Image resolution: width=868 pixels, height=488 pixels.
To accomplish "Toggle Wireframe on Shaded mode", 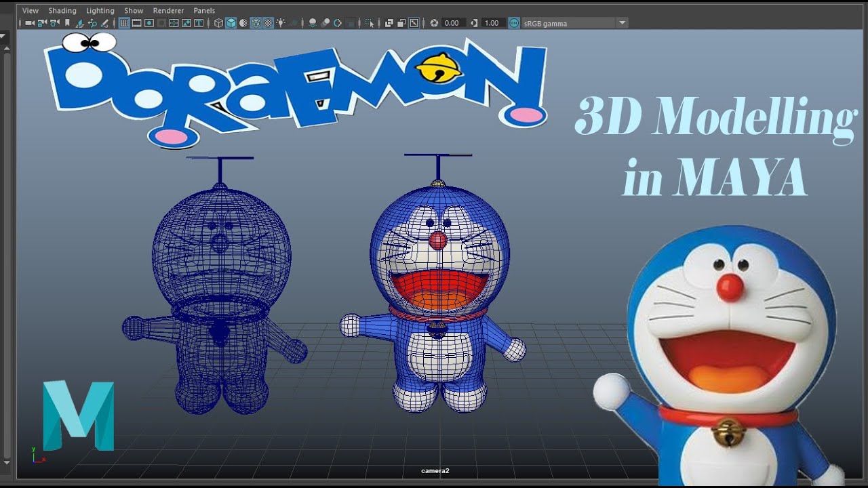I will [x=256, y=23].
